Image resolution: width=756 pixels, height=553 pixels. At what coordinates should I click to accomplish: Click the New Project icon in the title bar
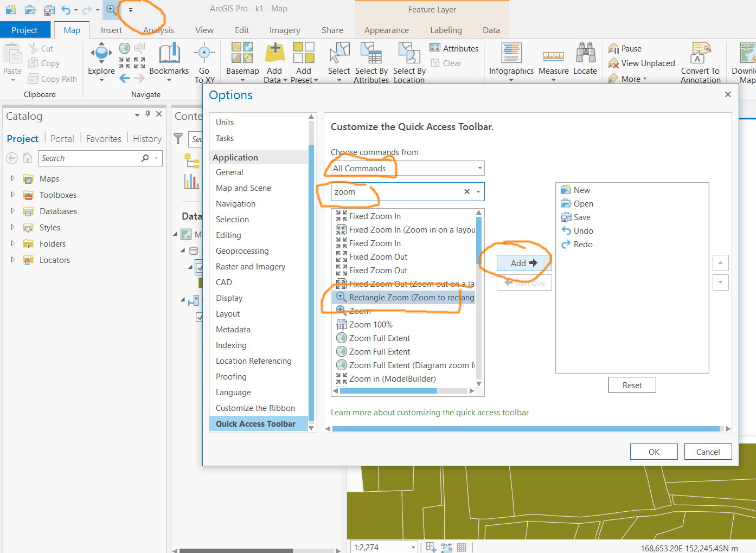[10, 9]
